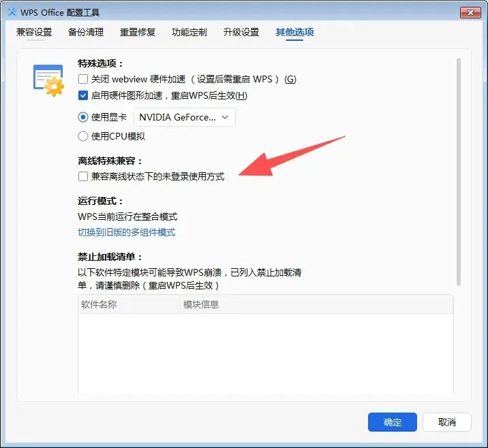Click the 运行模式 section heading
Screen dimensions: 488x448
pos(100,201)
